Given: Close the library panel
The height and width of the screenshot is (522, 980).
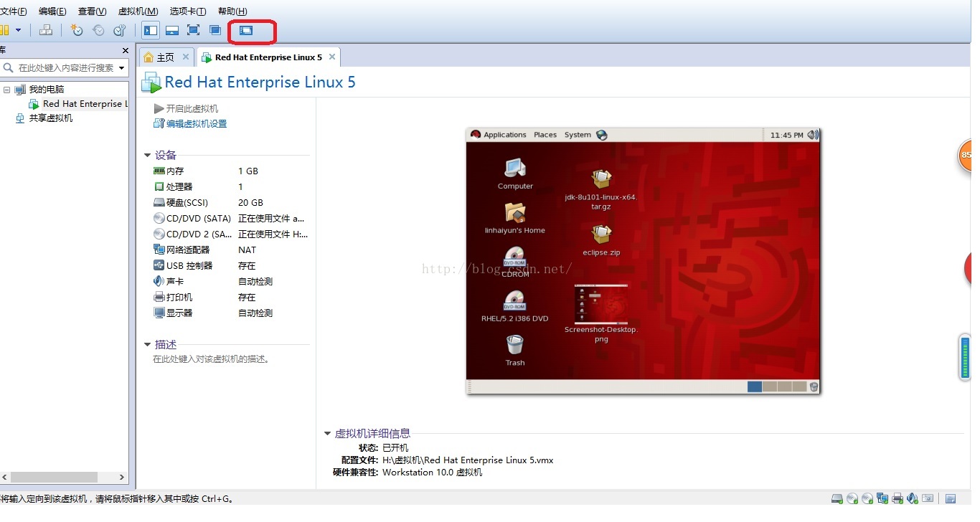Looking at the screenshot, I should tap(126, 51).
